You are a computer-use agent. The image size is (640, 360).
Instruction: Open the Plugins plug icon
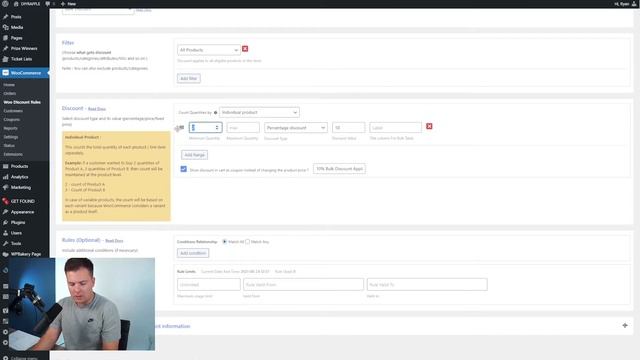(x=5, y=222)
